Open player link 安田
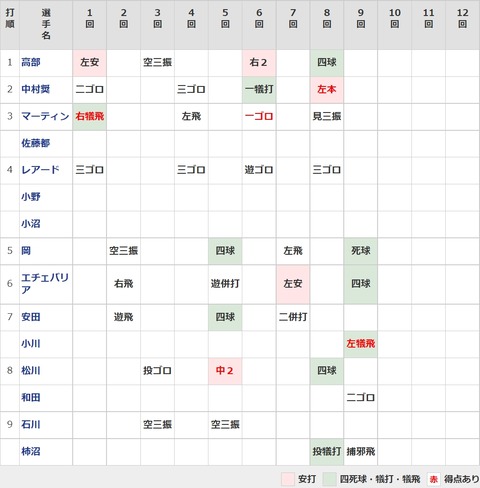This screenshot has height=488, width=480. coord(31,317)
